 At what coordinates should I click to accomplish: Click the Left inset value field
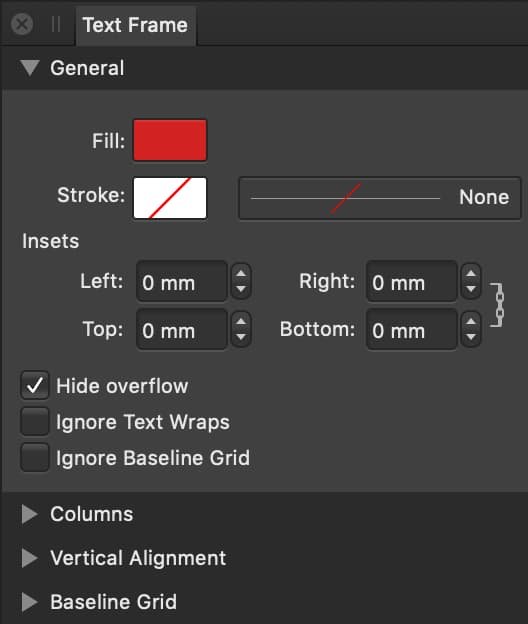point(182,282)
